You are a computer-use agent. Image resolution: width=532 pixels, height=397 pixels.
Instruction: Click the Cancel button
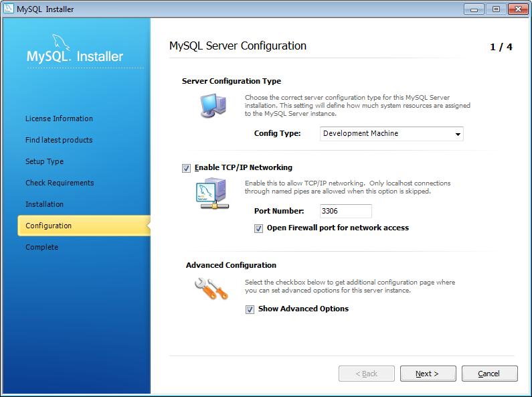click(490, 374)
